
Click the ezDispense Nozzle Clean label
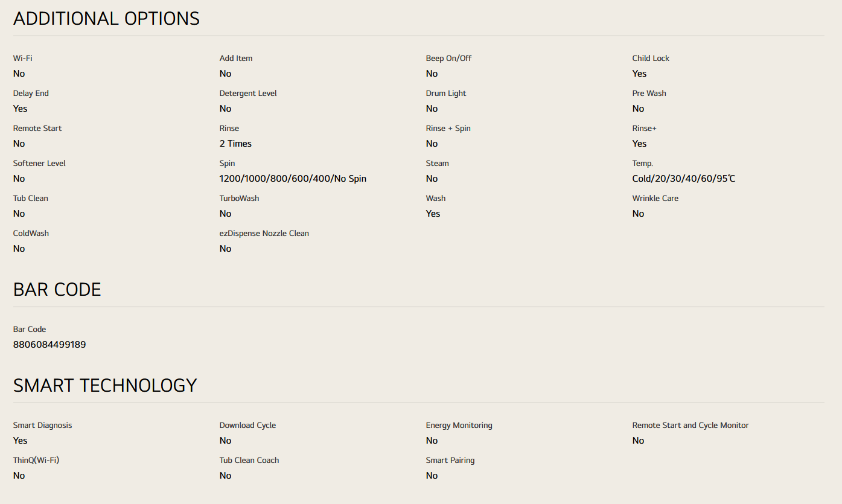pyautogui.click(x=264, y=234)
